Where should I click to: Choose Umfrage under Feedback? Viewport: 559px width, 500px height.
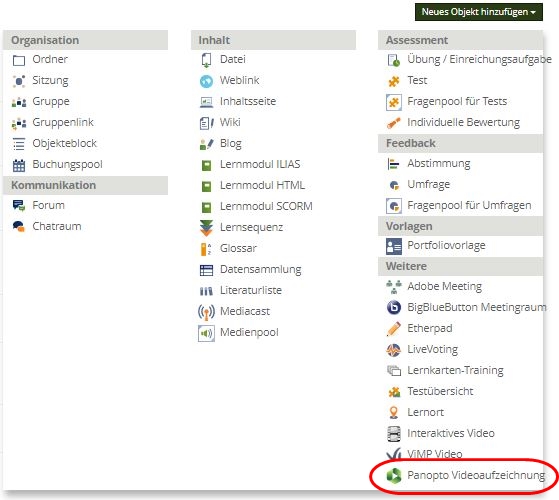point(429,185)
